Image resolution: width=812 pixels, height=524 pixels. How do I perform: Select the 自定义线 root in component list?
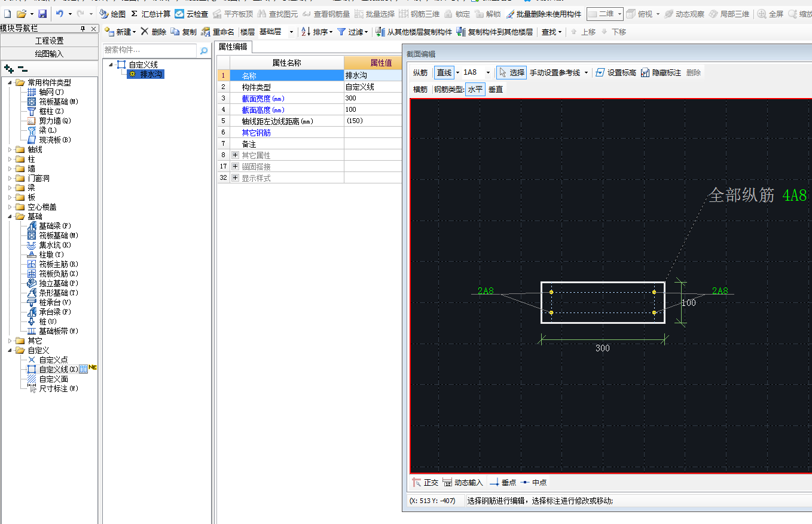pyautogui.click(x=137, y=65)
